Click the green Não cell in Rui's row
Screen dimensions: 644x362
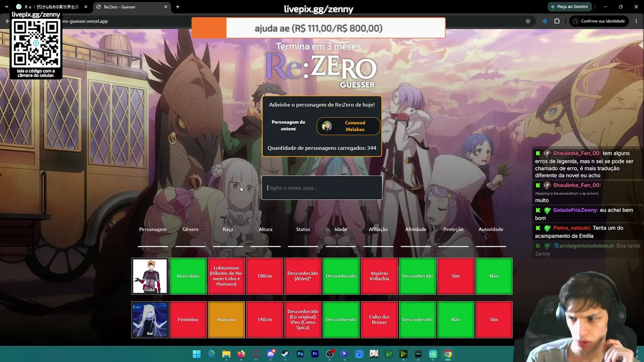point(456,320)
